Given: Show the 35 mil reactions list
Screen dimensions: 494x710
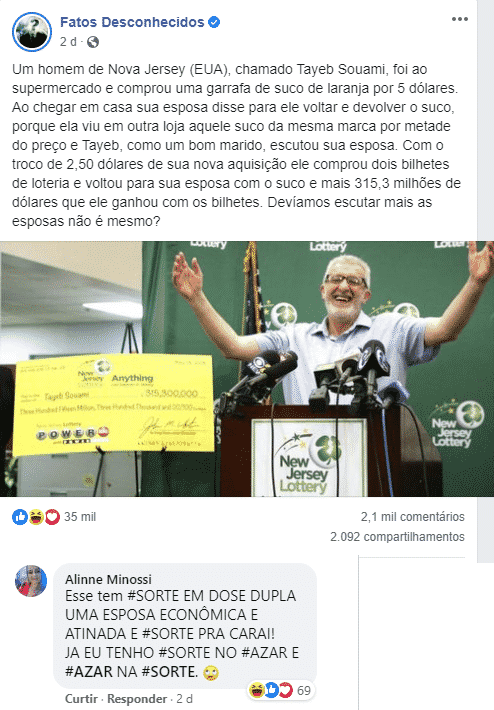Looking at the screenshot, I should tap(80, 517).
